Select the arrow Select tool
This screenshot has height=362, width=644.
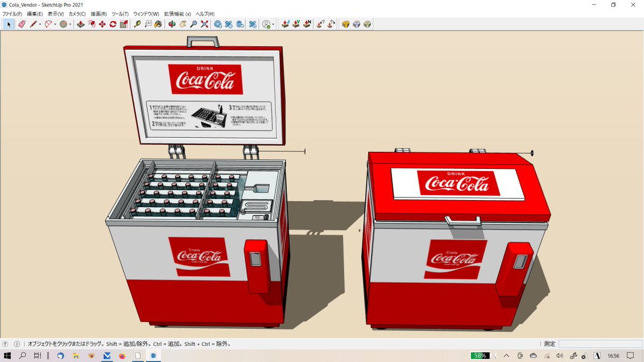(x=9, y=24)
